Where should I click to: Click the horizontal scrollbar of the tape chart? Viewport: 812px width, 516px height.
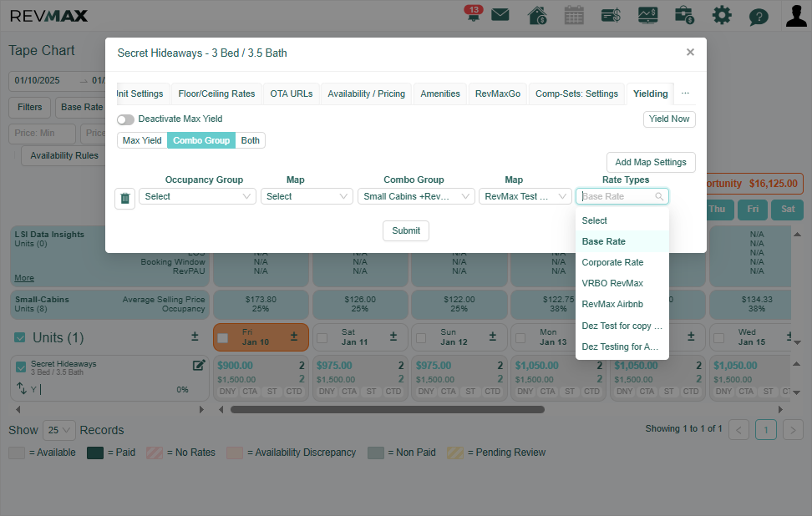(x=387, y=409)
